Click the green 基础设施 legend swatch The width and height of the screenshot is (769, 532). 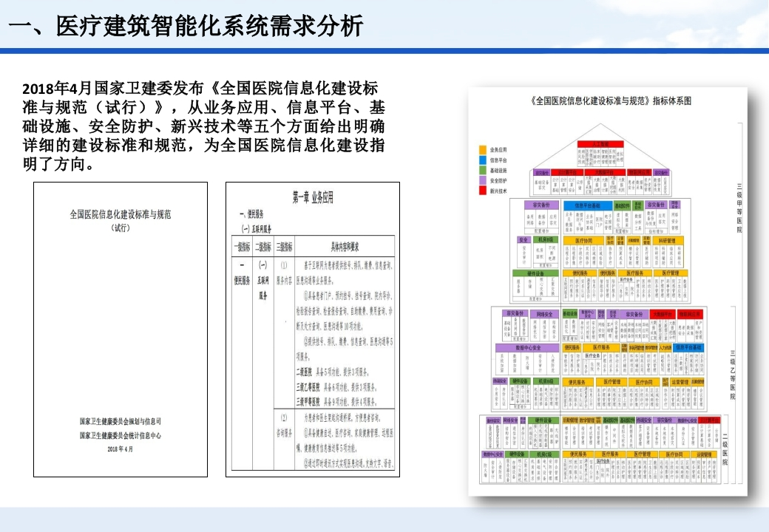pos(483,170)
